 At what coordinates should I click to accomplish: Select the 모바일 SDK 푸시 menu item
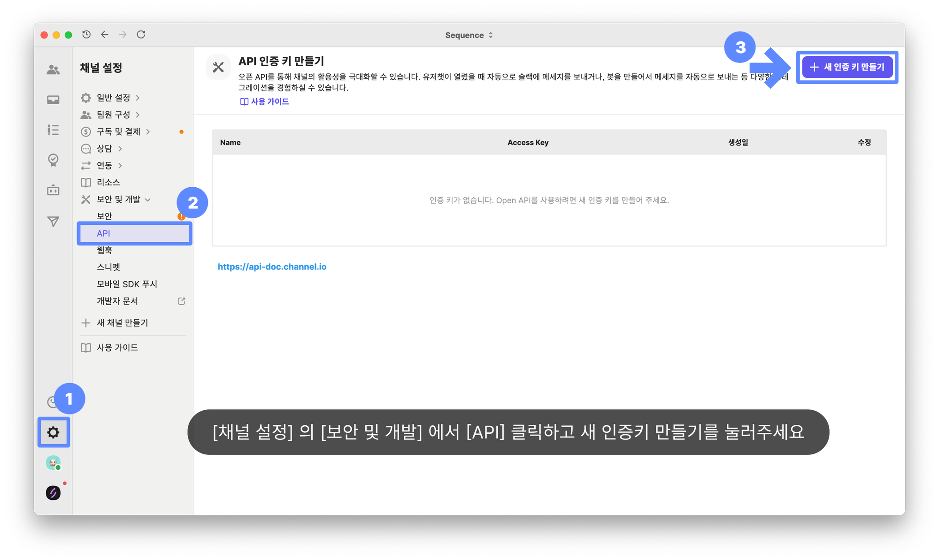tap(127, 284)
